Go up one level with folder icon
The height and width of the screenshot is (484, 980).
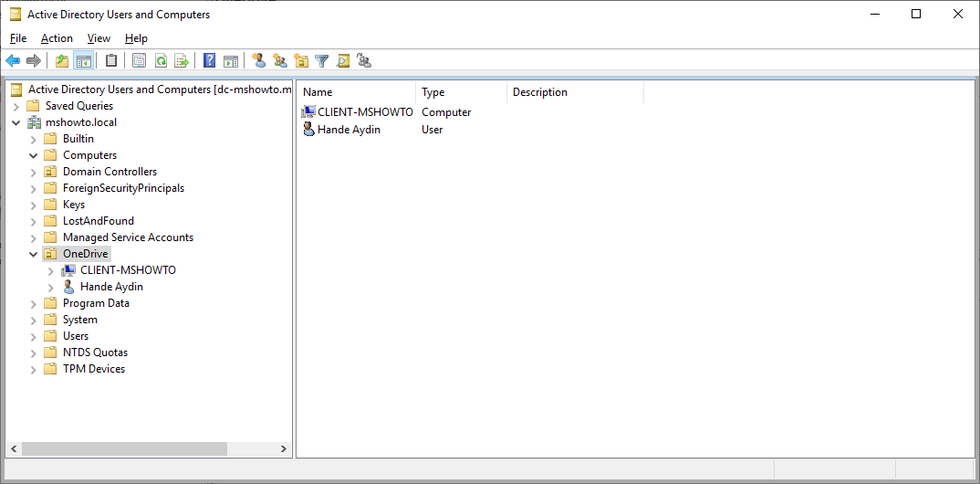click(62, 60)
